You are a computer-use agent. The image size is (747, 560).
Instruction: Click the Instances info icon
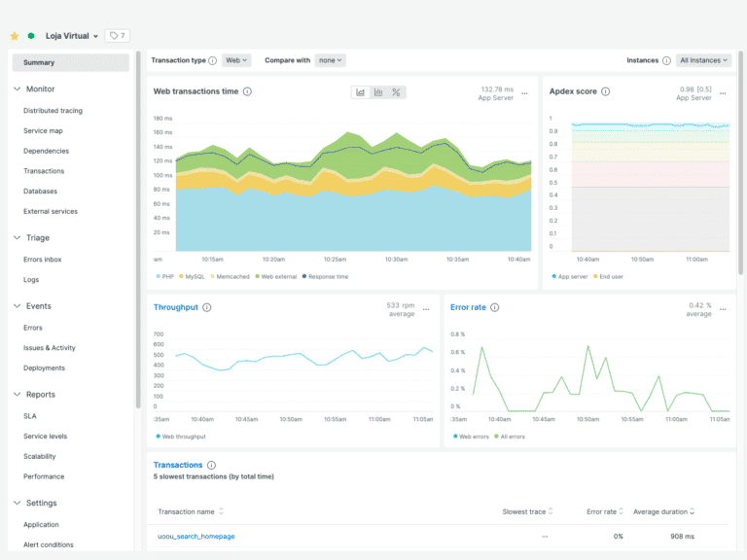tap(666, 60)
